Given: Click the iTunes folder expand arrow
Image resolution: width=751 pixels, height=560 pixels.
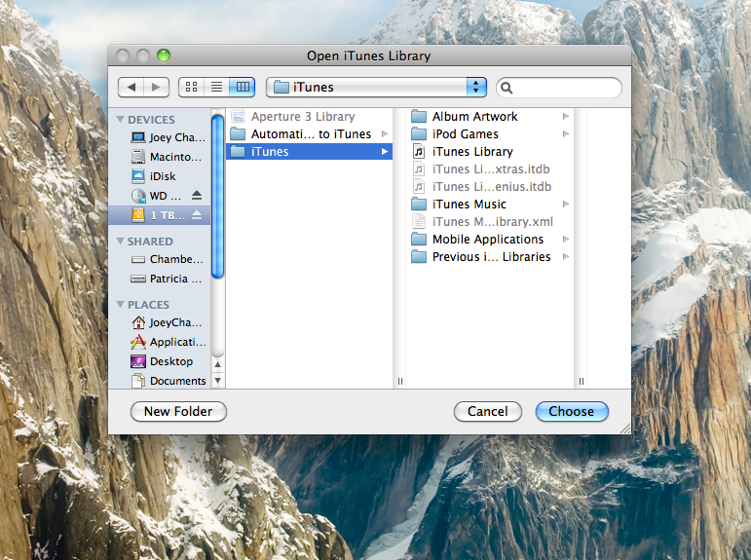Looking at the screenshot, I should click(385, 151).
